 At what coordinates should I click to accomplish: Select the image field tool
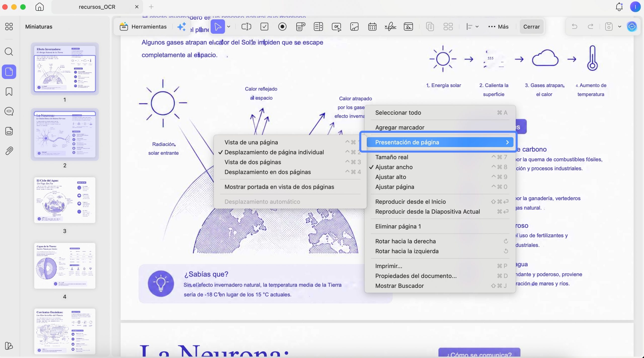354,27
